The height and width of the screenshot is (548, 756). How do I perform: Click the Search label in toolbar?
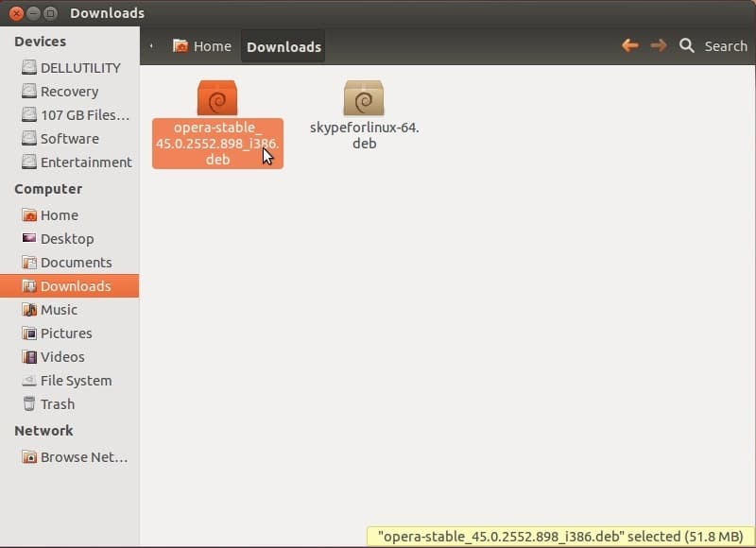(x=726, y=46)
